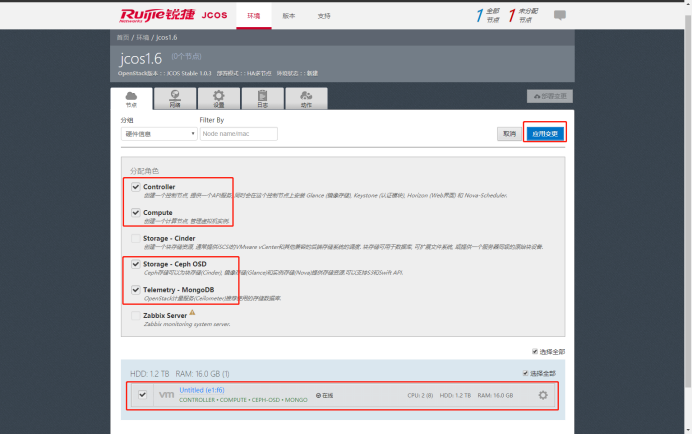
Task: Click the Ruijie Networks logo
Action: [157, 15]
